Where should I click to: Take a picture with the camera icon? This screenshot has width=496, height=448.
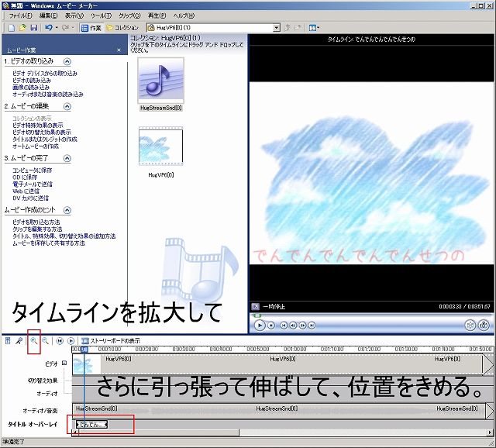(484, 325)
